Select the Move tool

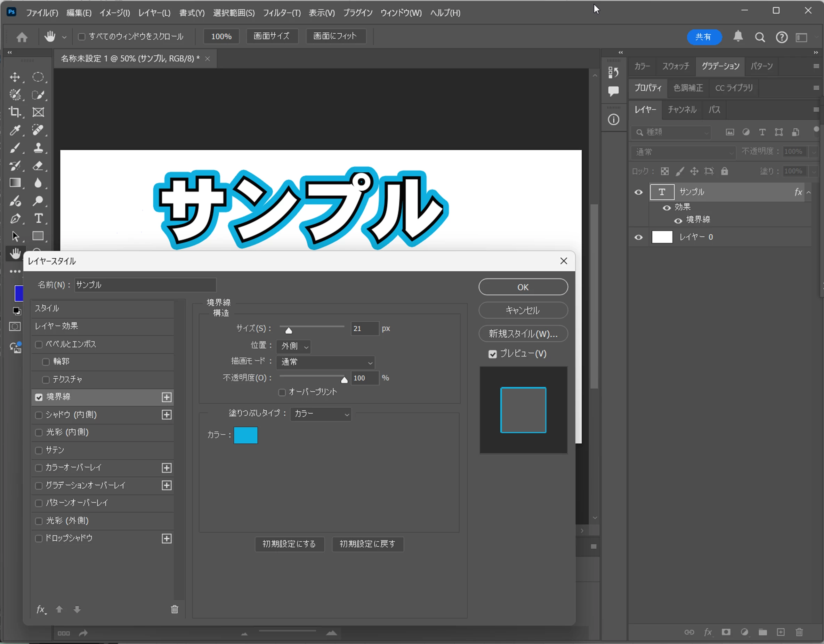[15, 77]
